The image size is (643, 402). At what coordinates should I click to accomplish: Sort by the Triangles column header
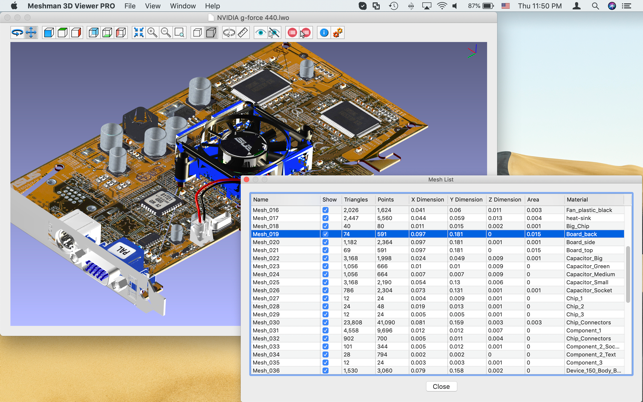pos(356,199)
